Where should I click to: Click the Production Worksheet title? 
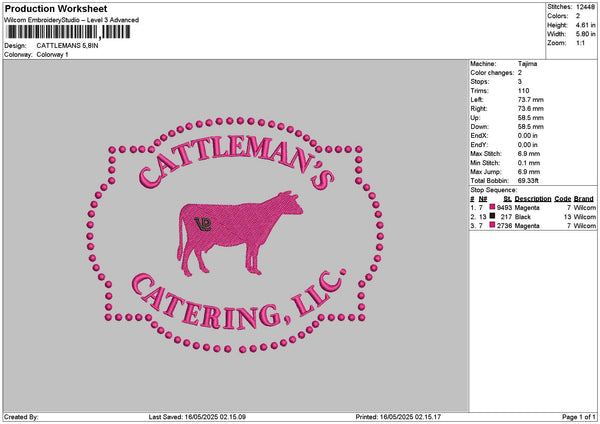click(x=56, y=9)
